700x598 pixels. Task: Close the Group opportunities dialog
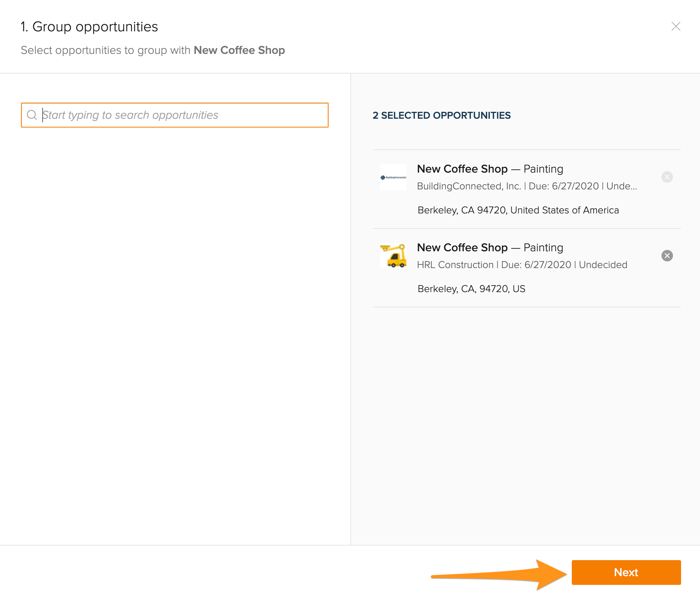coord(676,26)
